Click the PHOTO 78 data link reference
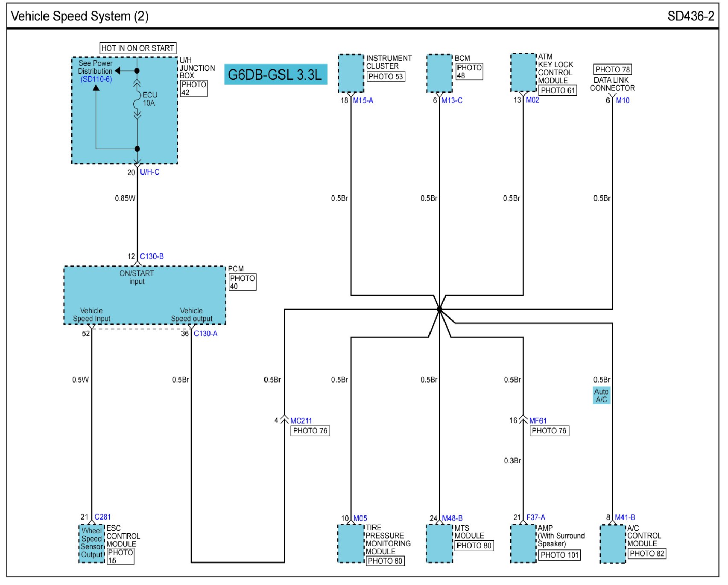Screen dimensions: 728x585 coord(612,69)
